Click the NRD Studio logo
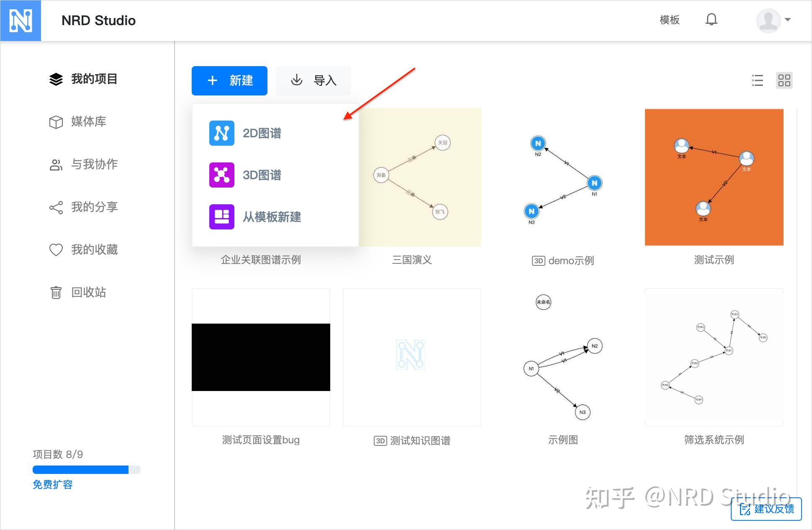812x530 pixels. point(21,20)
